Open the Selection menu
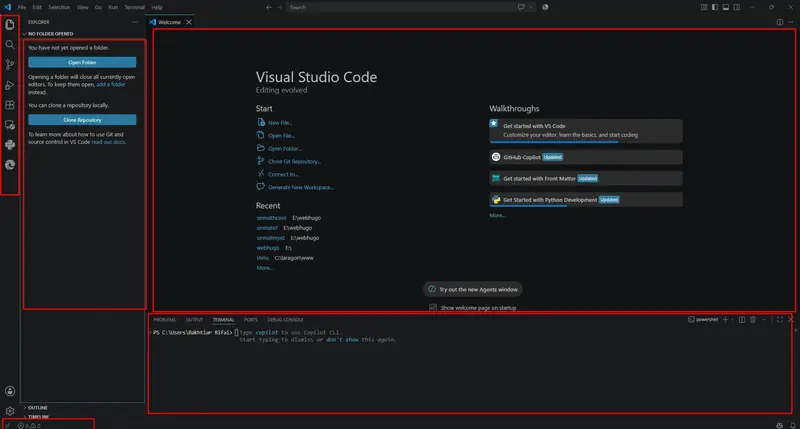The width and height of the screenshot is (800, 429). (59, 7)
